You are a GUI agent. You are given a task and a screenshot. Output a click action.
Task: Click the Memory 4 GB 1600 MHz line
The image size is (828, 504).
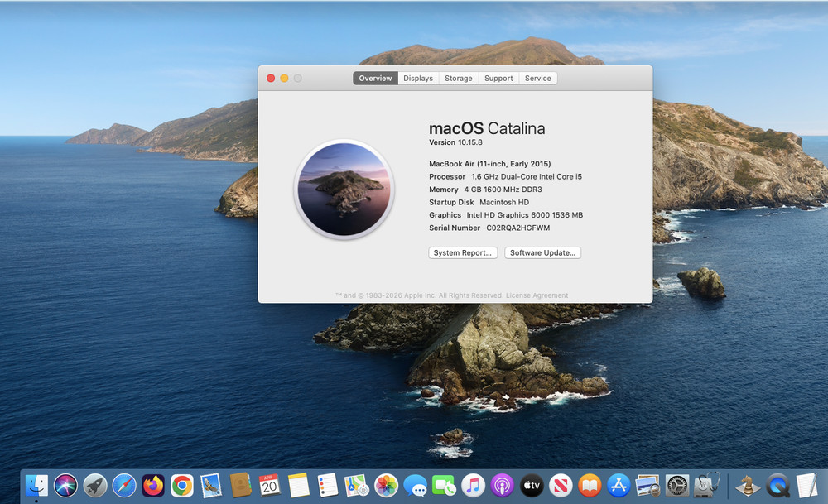point(485,190)
